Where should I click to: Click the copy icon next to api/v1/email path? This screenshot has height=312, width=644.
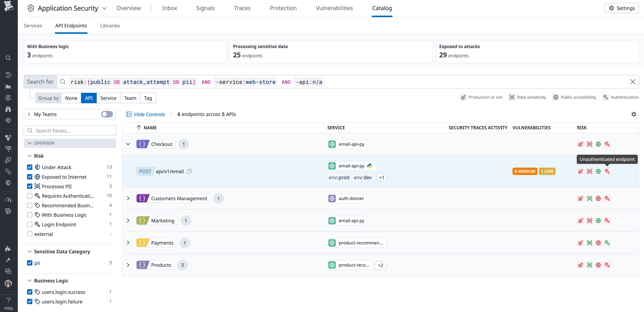click(189, 171)
